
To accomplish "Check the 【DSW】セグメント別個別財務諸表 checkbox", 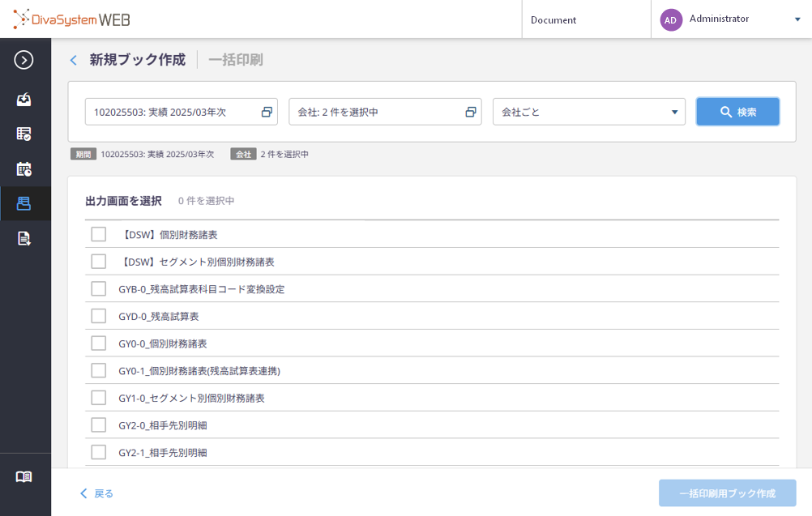I will [98, 262].
